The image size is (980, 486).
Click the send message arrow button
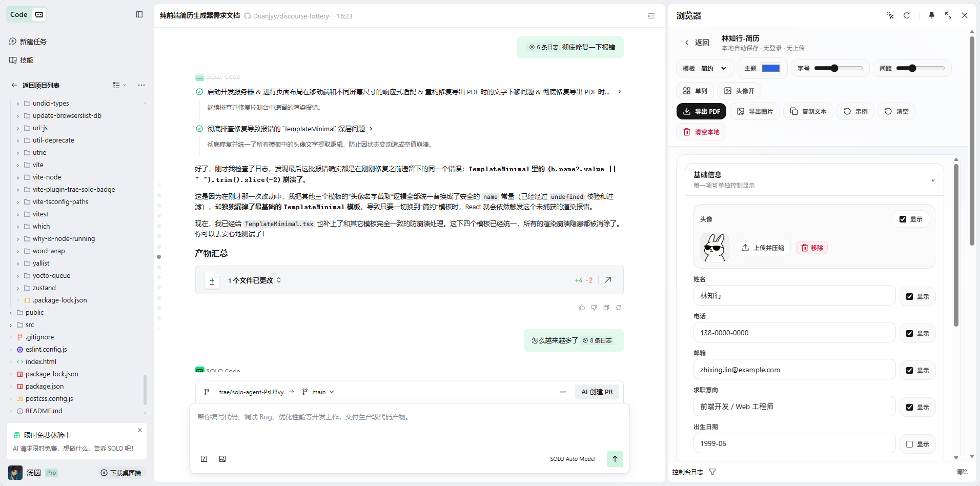point(615,459)
